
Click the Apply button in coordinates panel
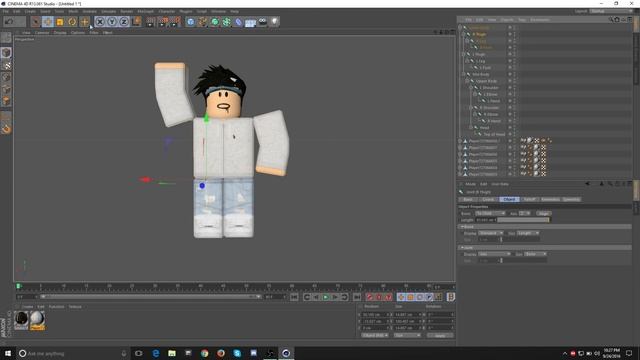pyautogui.click(x=440, y=336)
